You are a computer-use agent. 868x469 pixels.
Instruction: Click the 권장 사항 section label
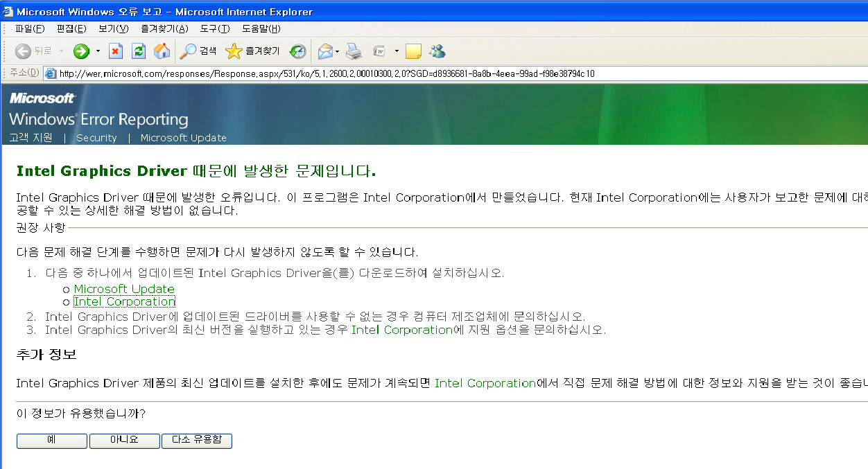click(x=41, y=227)
